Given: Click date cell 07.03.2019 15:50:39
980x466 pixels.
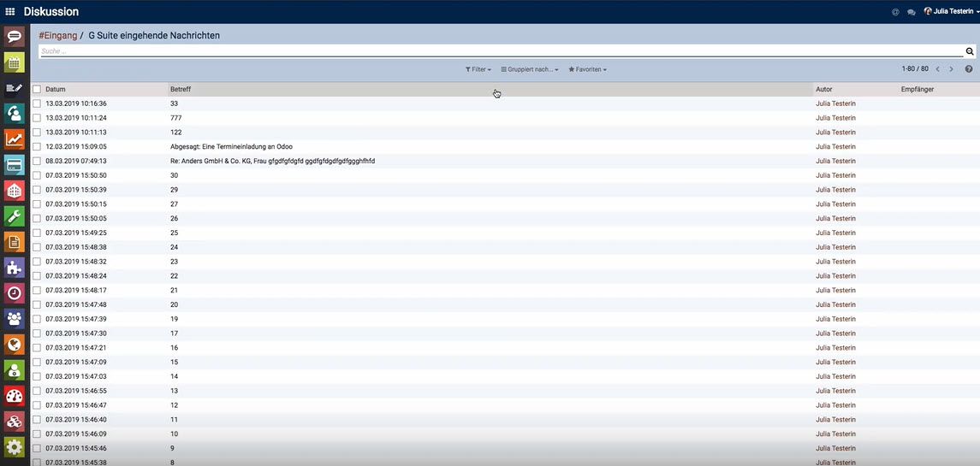Looking at the screenshot, I should (x=76, y=190).
